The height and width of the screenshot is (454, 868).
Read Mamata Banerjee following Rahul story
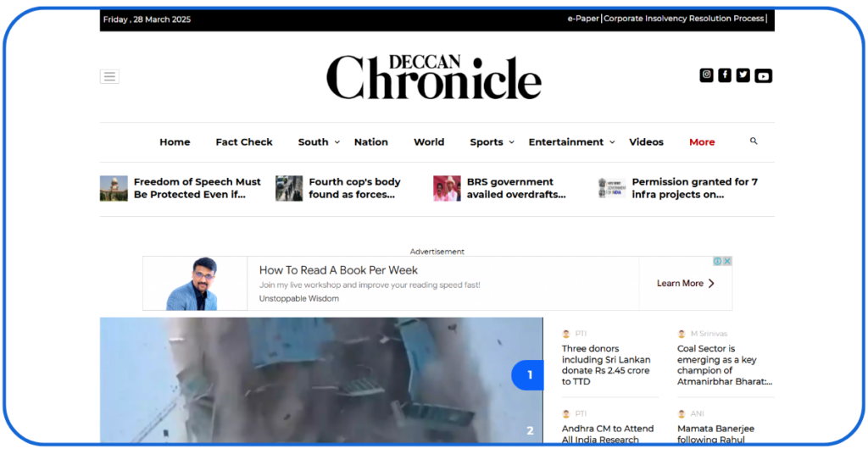(715, 434)
